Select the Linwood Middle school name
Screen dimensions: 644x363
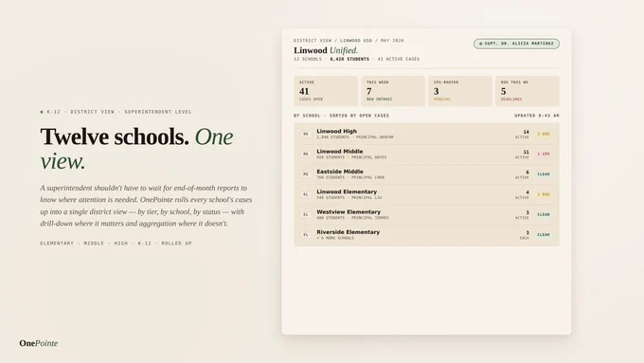click(340, 152)
